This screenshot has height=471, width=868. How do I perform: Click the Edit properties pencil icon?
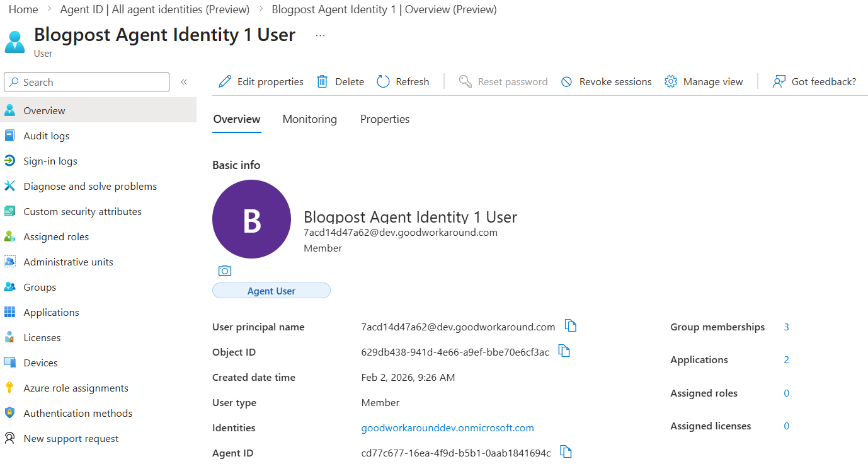click(225, 82)
